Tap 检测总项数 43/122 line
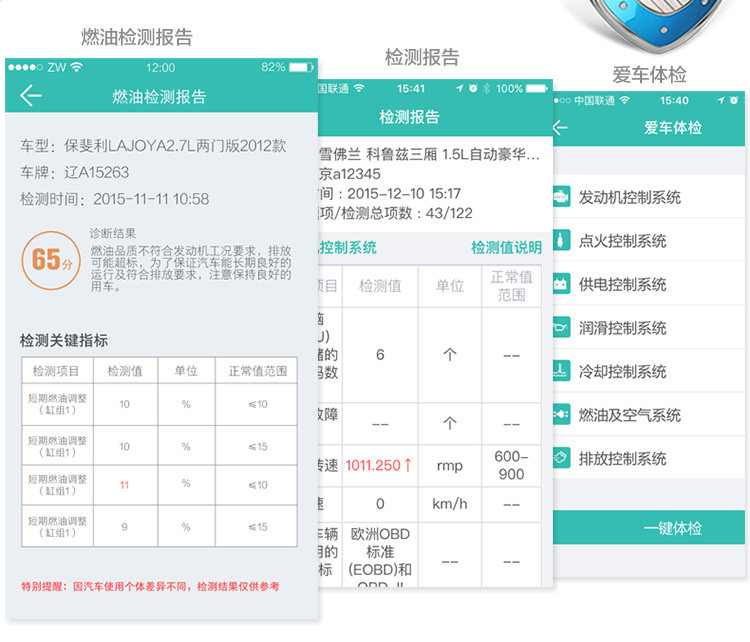Image resolution: width=750 pixels, height=642 pixels. [x=396, y=213]
